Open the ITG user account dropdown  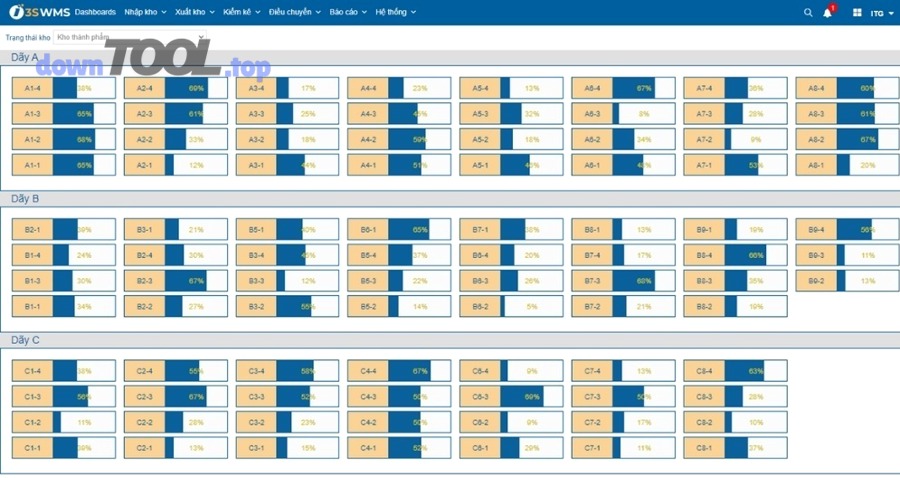click(x=882, y=13)
